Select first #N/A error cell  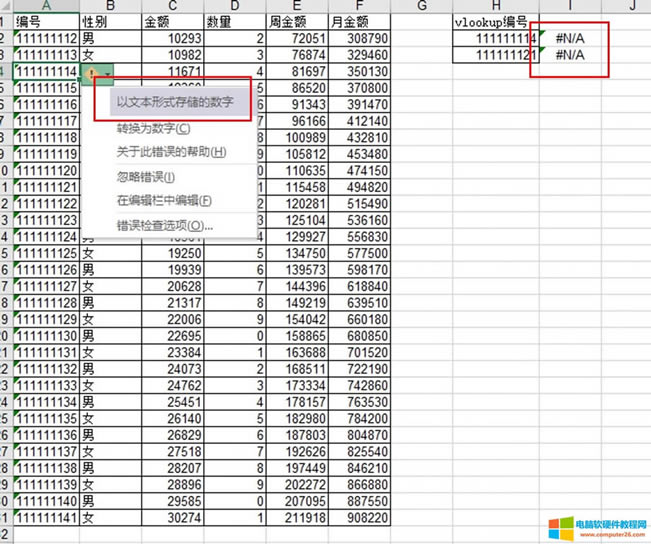click(569, 38)
